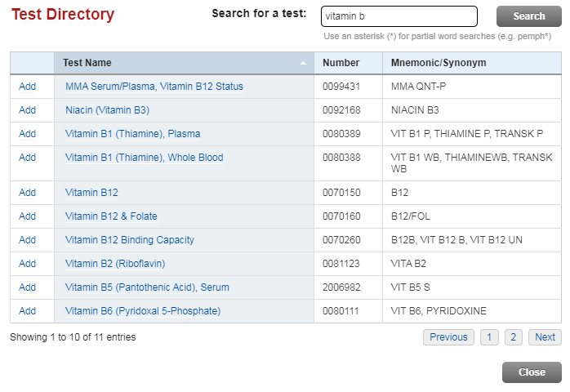Add the Vitamin B12 test
Image resolution: width=570 pixels, height=392 pixels.
tap(27, 193)
